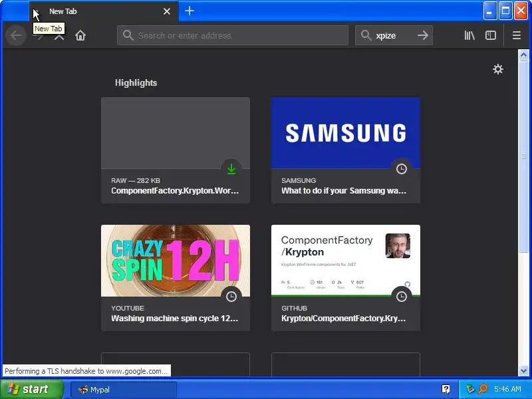Open the Samsung highlight thumbnail
The width and height of the screenshot is (532, 399).
coord(346,133)
